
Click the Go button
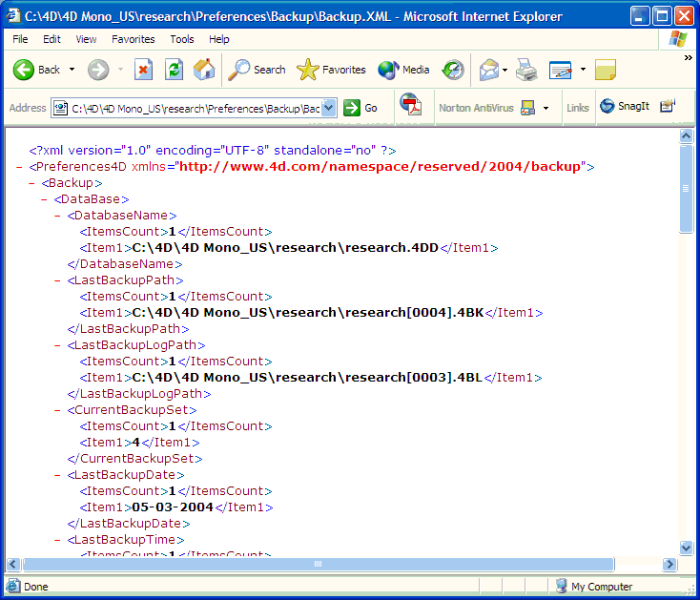click(361, 108)
